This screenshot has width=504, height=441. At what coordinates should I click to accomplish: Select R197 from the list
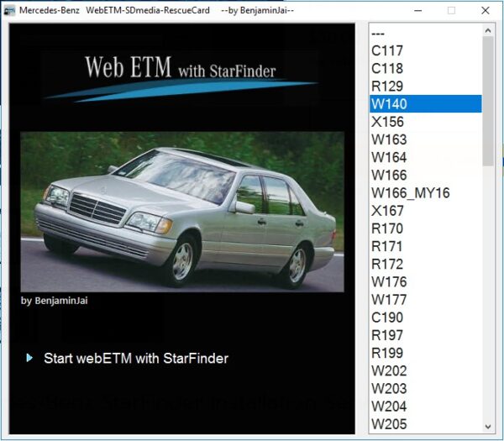pos(426,335)
